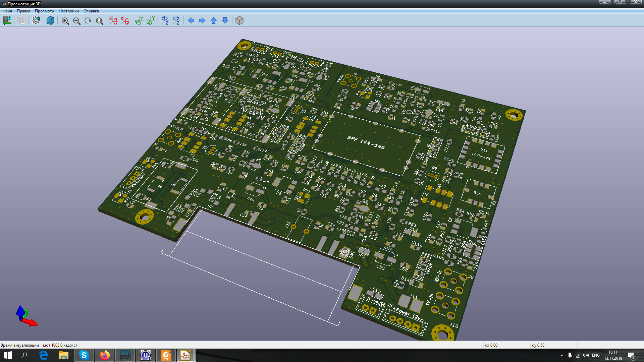Screen dimensions: 644x362
Task: Rotate X clockwise
Action: pos(113,20)
